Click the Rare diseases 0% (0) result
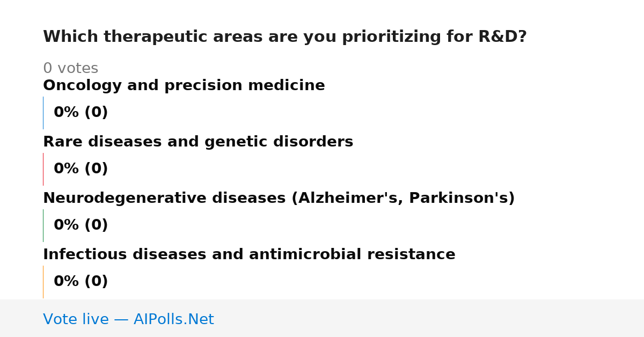This screenshot has height=337, width=644. click(81, 169)
